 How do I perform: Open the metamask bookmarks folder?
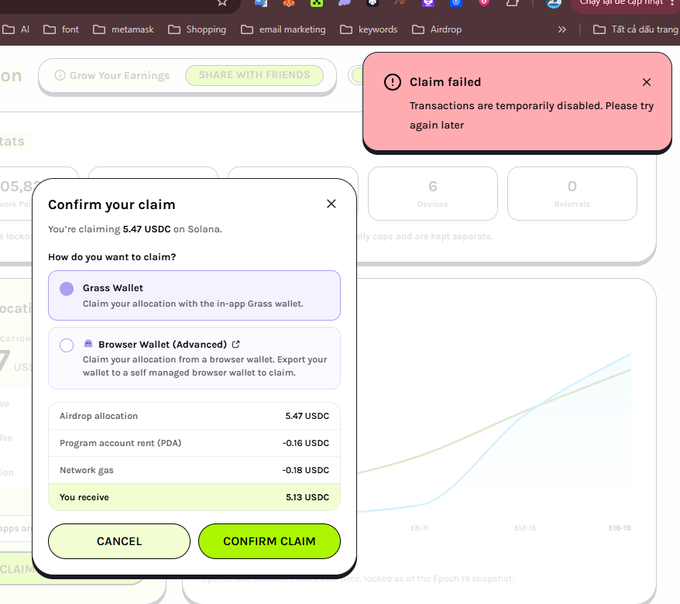124,29
